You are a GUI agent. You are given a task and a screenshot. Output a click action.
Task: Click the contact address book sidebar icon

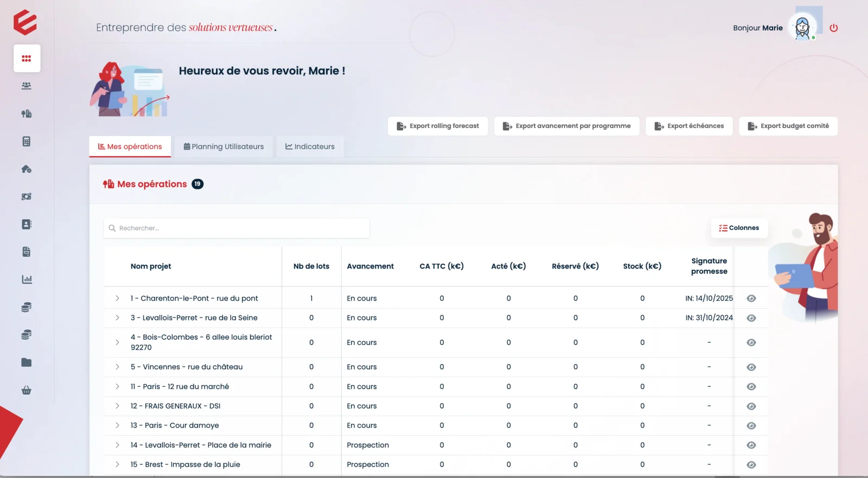[x=26, y=224]
